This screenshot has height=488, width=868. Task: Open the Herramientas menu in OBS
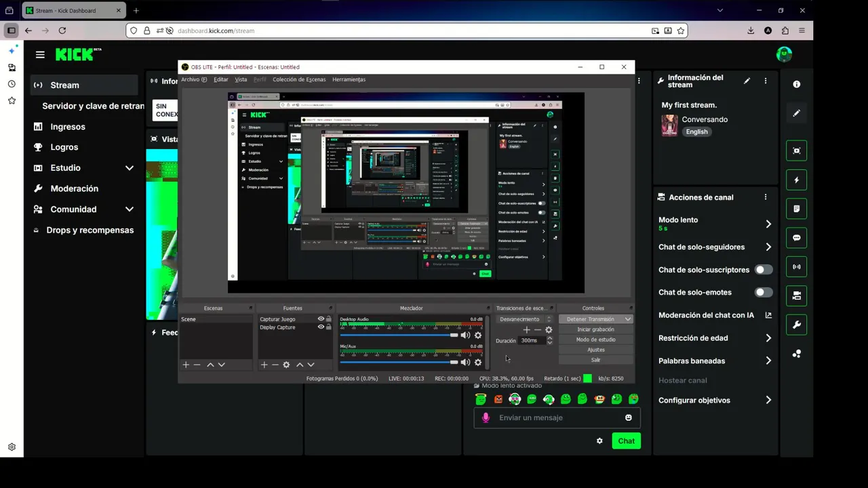click(x=349, y=79)
